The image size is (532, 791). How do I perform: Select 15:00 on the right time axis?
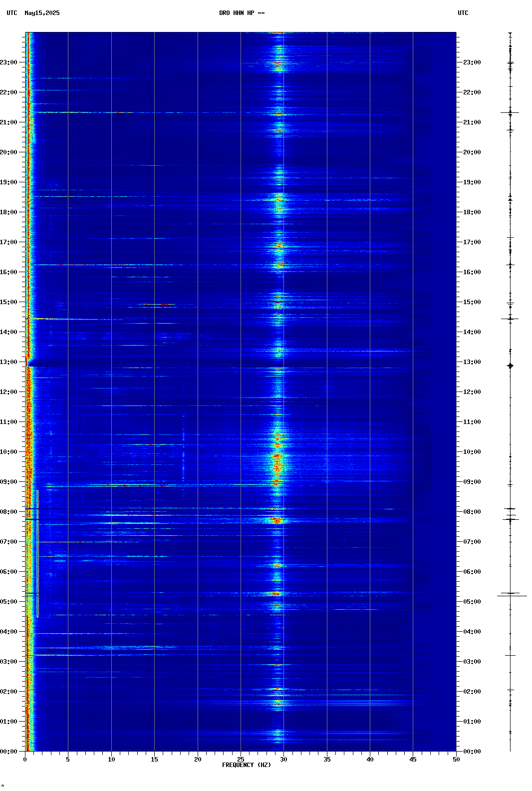(x=472, y=302)
